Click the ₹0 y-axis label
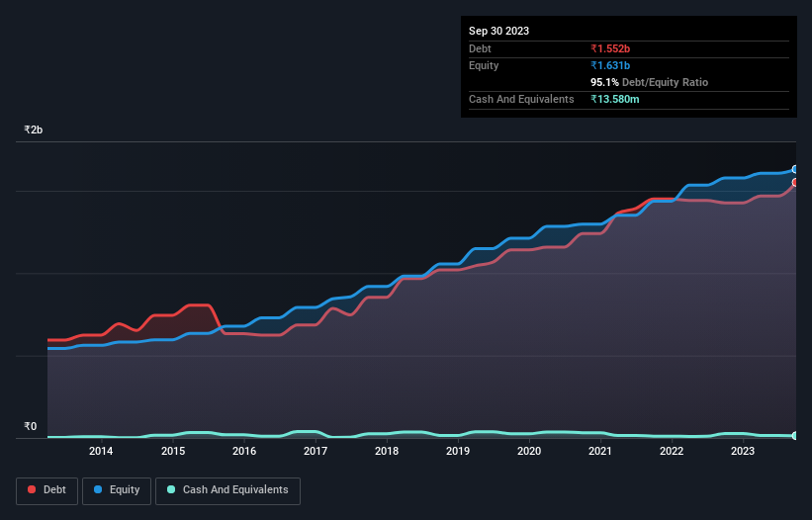 click(x=31, y=426)
